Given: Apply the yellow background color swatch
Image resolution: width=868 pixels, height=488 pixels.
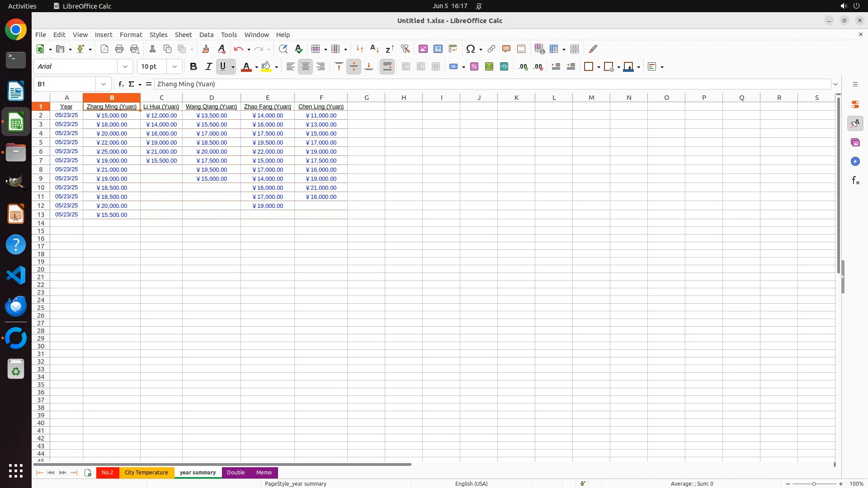Looking at the screenshot, I should pyautogui.click(x=266, y=66).
